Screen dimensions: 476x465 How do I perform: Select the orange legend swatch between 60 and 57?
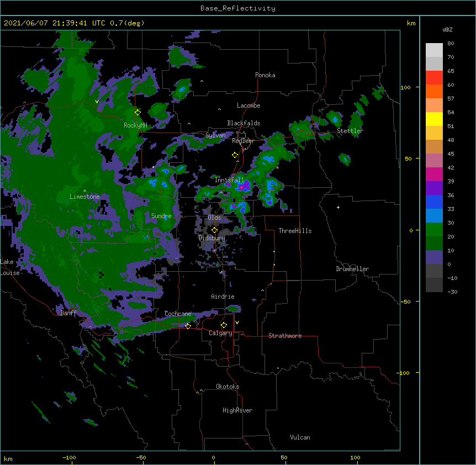click(x=434, y=91)
